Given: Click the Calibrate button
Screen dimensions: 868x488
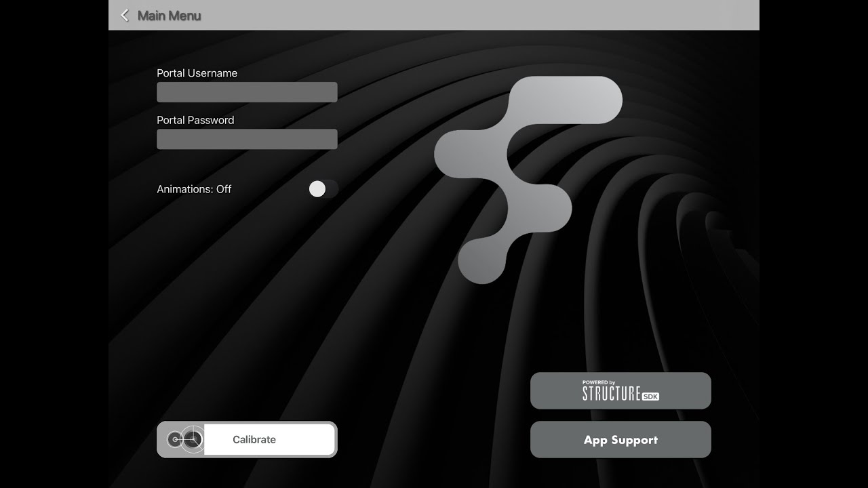Looking at the screenshot, I should coord(247,439).
